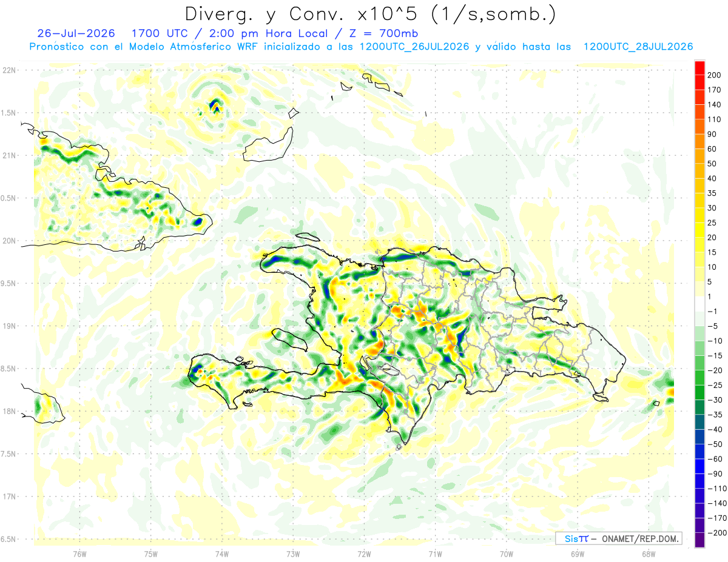Click the "1.5N" latitude label
This screenshot has height=562, width=728.
tap(9, 113)
